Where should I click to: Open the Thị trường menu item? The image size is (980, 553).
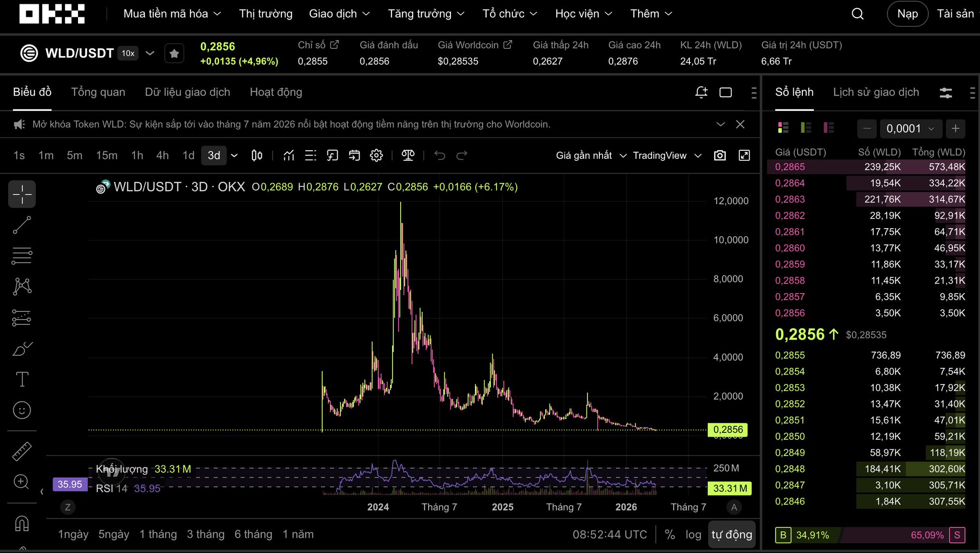[x=266, y=14]
